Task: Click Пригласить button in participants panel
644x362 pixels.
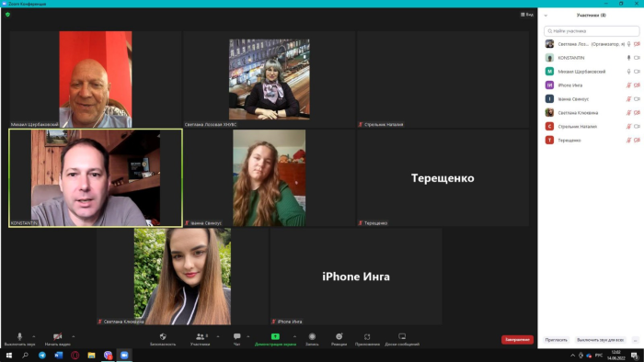Action: pyautogui.click(x=556, y=340)
